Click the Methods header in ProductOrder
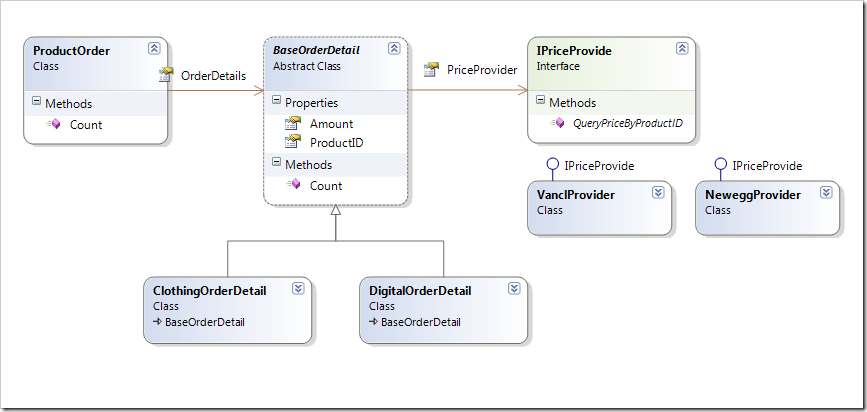The image size is (867, 412). coord(69,103)
